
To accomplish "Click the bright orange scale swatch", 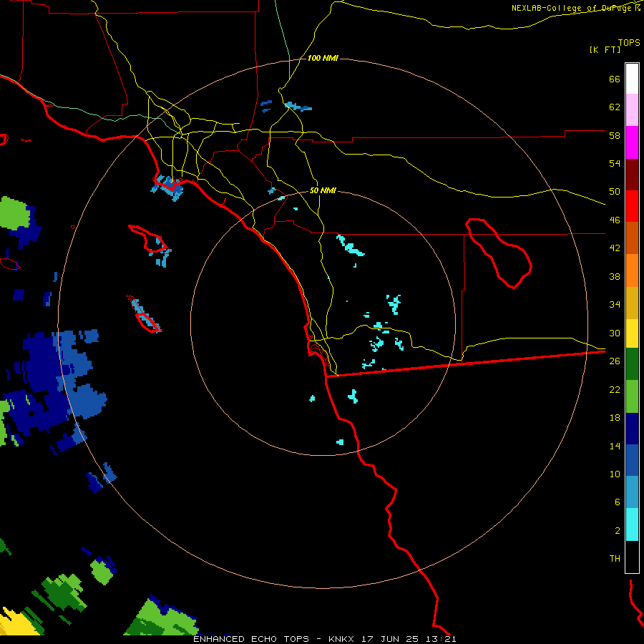I will point(632,270).
